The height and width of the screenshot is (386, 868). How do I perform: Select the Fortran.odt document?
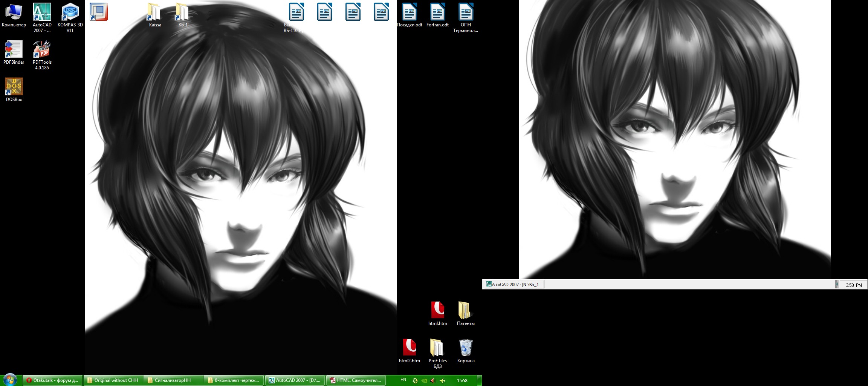pos(437,12)
